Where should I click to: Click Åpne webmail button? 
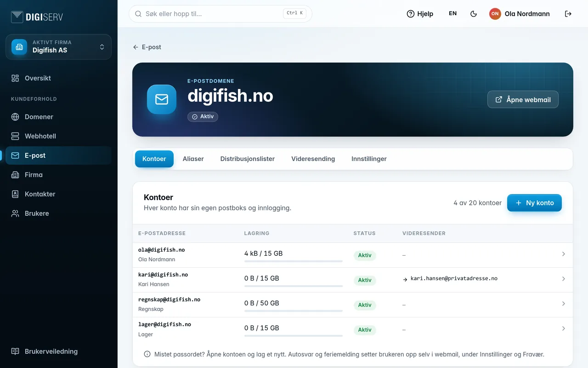(x=523, y=99)
